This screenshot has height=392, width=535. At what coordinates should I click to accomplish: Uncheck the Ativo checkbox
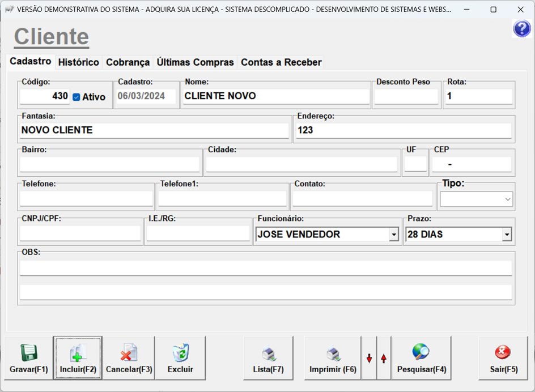(x=77, y=97)
